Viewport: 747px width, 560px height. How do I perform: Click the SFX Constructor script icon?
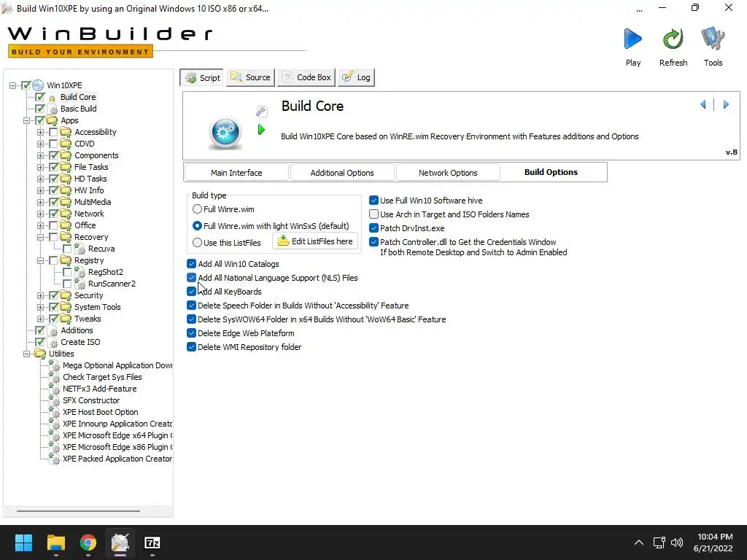click(54, 400)
